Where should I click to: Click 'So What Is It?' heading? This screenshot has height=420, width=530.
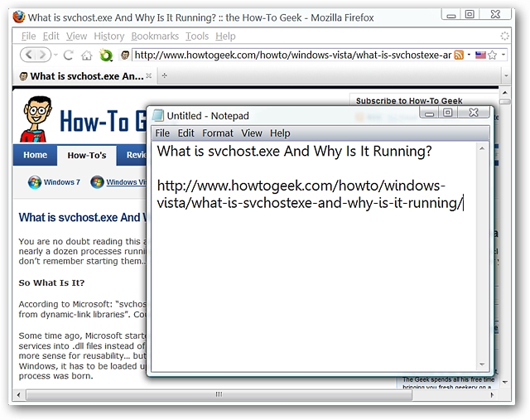click(51, 282)
